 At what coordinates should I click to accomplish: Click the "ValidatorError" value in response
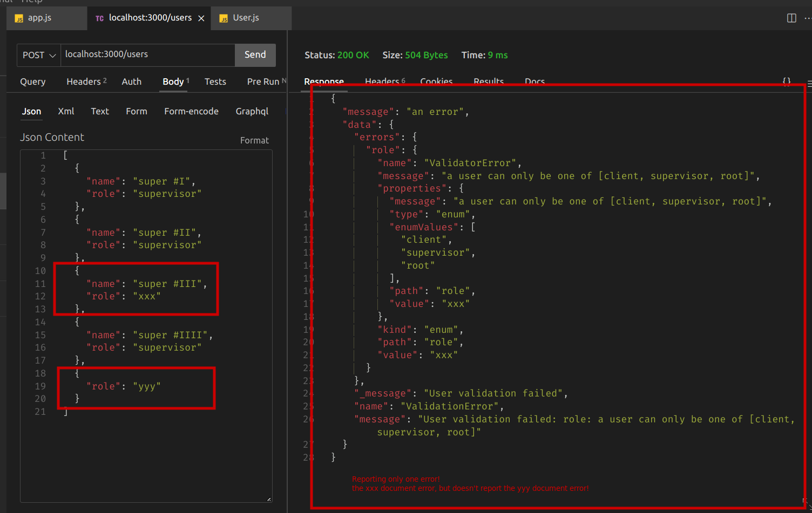[x=470, y=163]
